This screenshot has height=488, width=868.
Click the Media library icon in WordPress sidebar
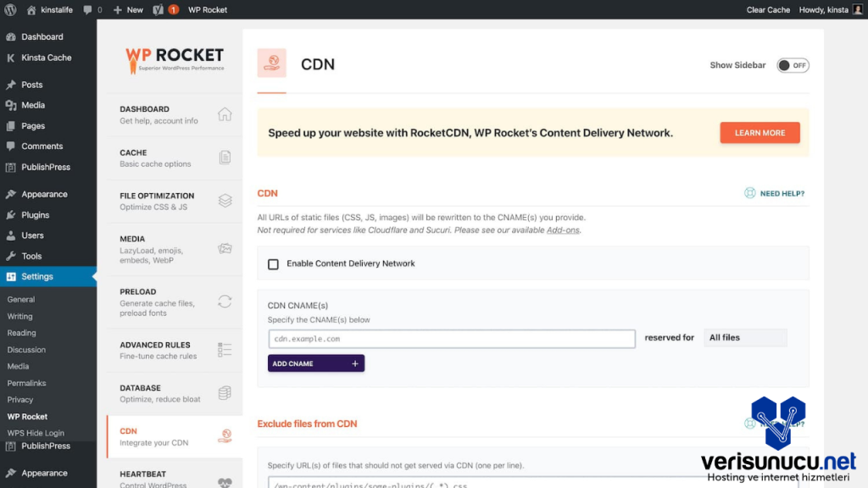(x=10, y=105)
